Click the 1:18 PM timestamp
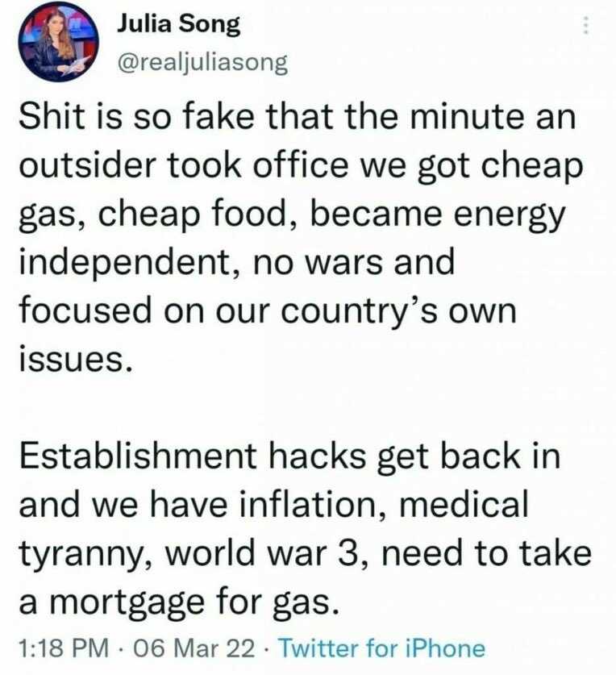Image resolution: width=616 pixels, height=675 pixels. pos(65,648)
